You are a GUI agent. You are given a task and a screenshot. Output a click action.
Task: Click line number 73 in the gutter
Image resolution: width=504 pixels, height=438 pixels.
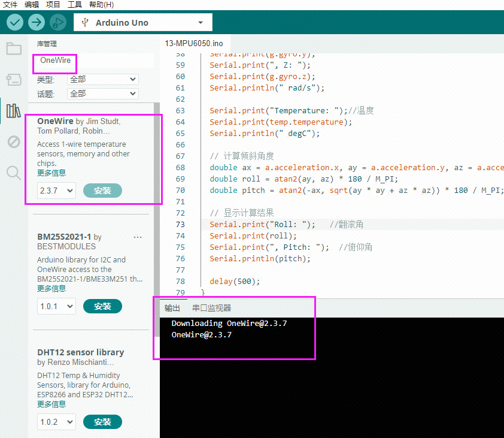pos(180,224)
